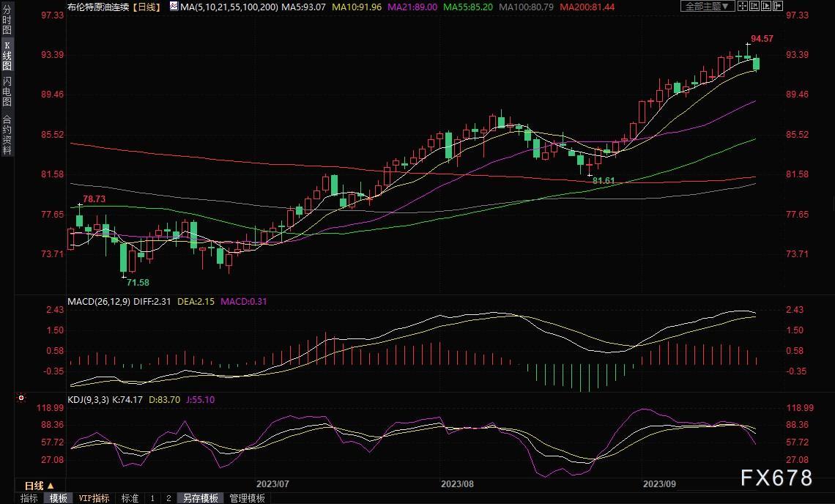This screenshot has height=504, width=835.
Task: Click the crosshair cursor icon in top toolbar
Action: click(x=743, y=6)
